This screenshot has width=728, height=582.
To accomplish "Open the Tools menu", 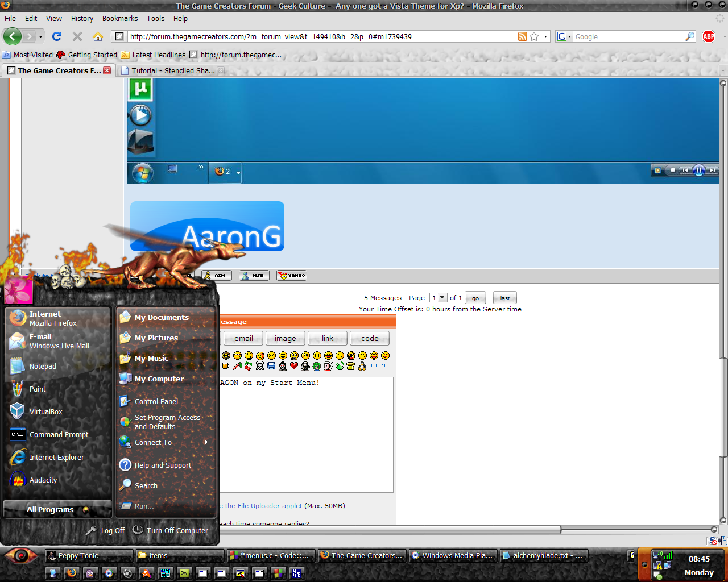I will [x=155, y=19].
